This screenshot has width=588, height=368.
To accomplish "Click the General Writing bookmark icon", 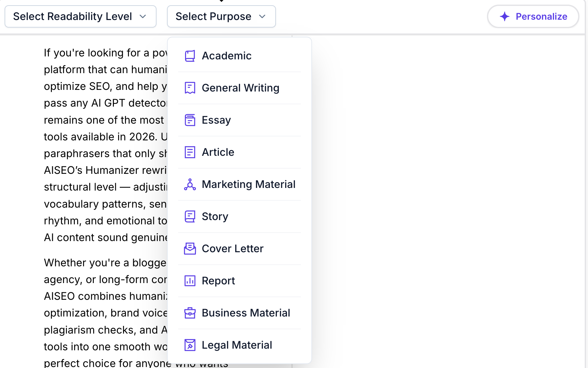I will [190, 88].
